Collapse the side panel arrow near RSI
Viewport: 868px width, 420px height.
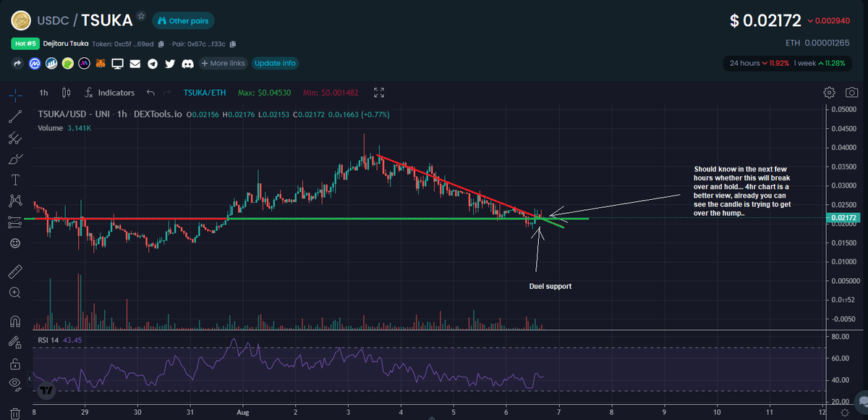coord(30,378)
